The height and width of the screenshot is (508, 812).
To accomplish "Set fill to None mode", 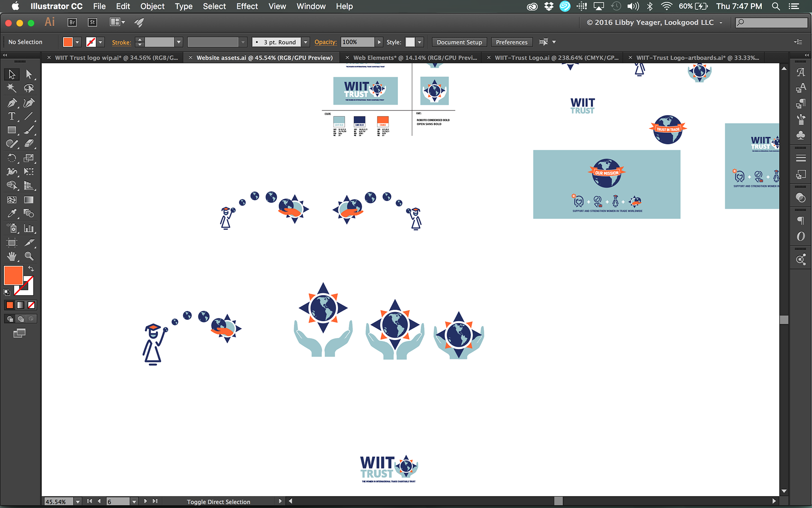I will coord(31,305).
